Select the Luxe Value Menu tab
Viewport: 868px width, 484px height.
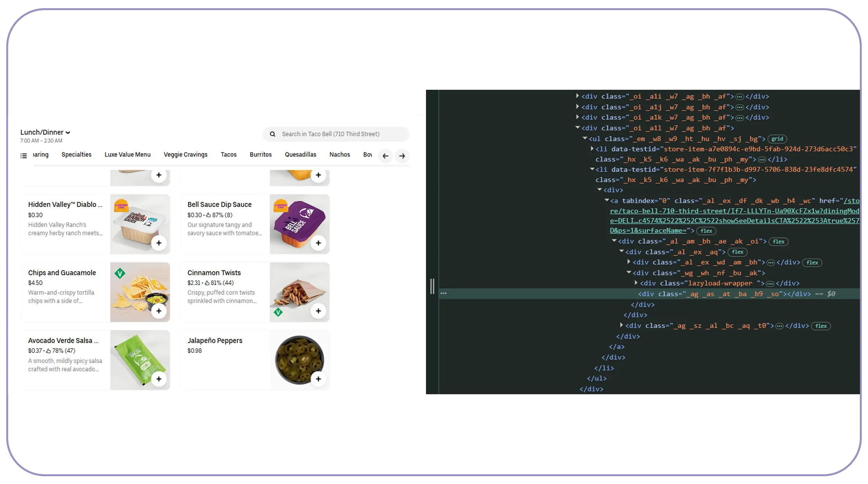128,155
